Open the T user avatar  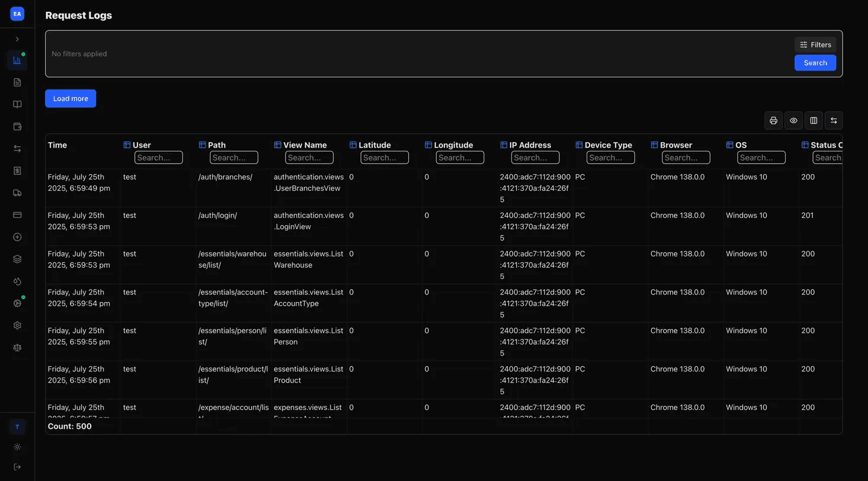[x=17, y=427]
